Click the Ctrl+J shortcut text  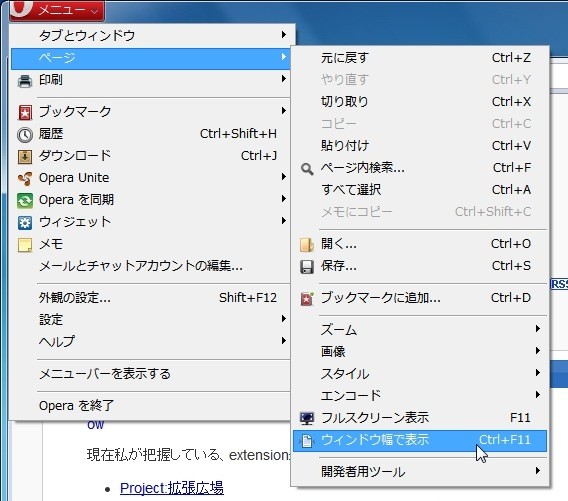(259, 156)
